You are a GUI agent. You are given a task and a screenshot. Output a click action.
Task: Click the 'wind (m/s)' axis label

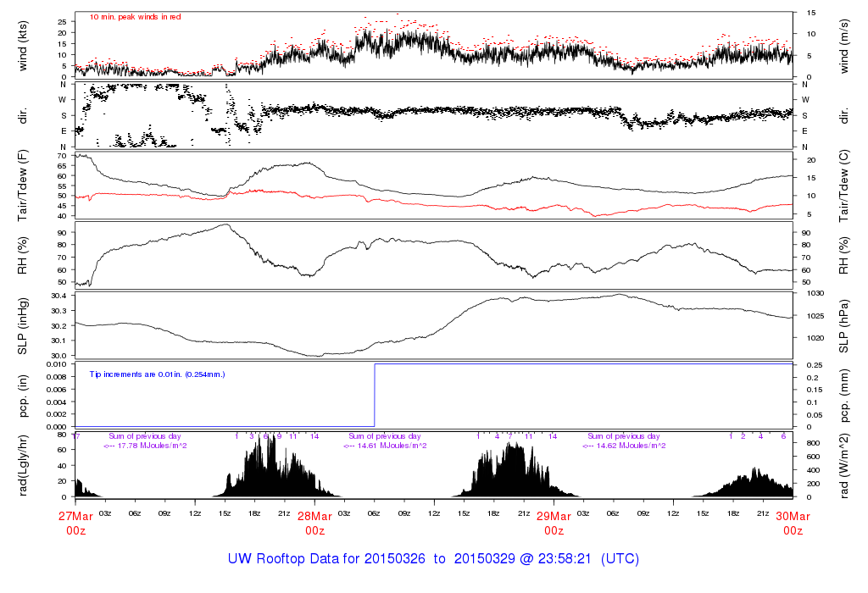click(843, 46)
